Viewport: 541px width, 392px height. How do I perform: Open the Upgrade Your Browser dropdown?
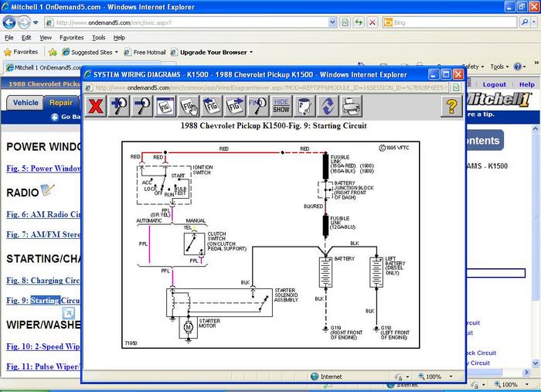214,53
